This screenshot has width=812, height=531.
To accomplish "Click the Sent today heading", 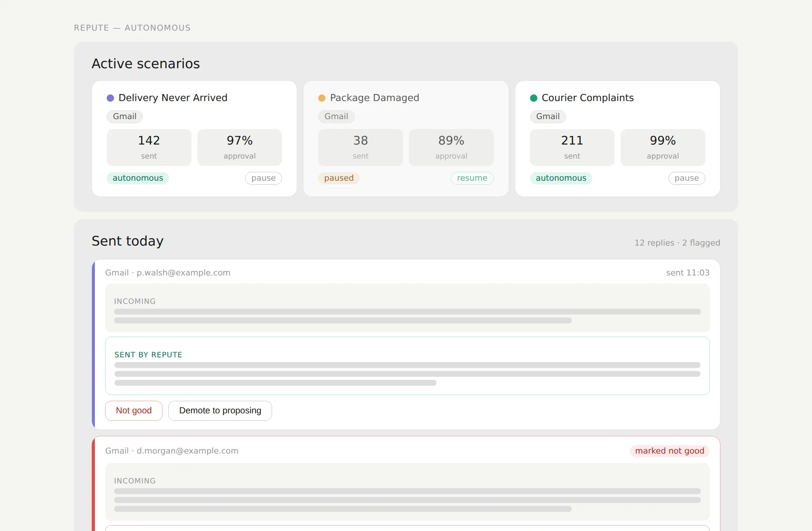I will point(128,241).
